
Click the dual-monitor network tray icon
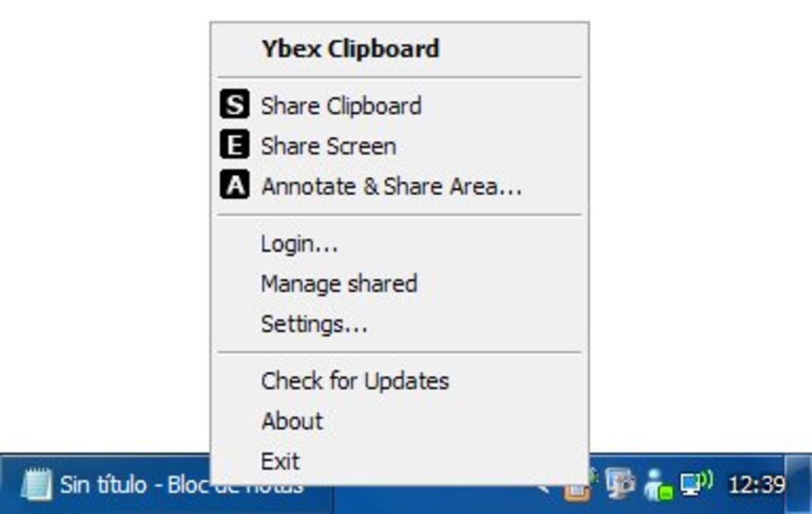tap(620, 483)
